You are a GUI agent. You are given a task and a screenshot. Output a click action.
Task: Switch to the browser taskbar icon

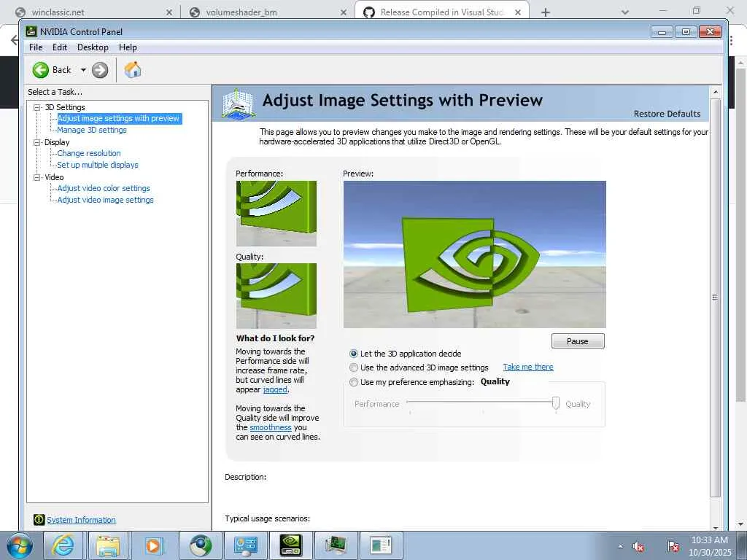(x=201, y=545)
